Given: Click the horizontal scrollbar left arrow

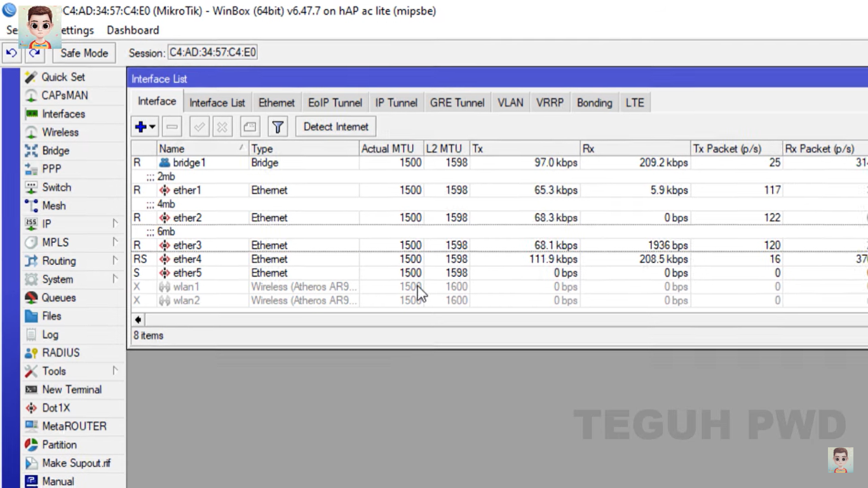Looking at the screenshot, I should tap(138, 320).
